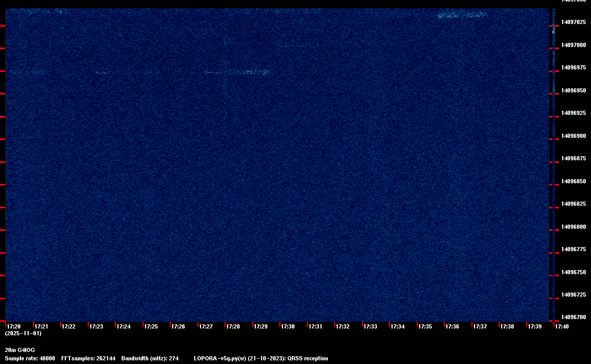The image size is (591, 364).
Task: Click the 14096850 frequency label
Action: tap(574, 181)
